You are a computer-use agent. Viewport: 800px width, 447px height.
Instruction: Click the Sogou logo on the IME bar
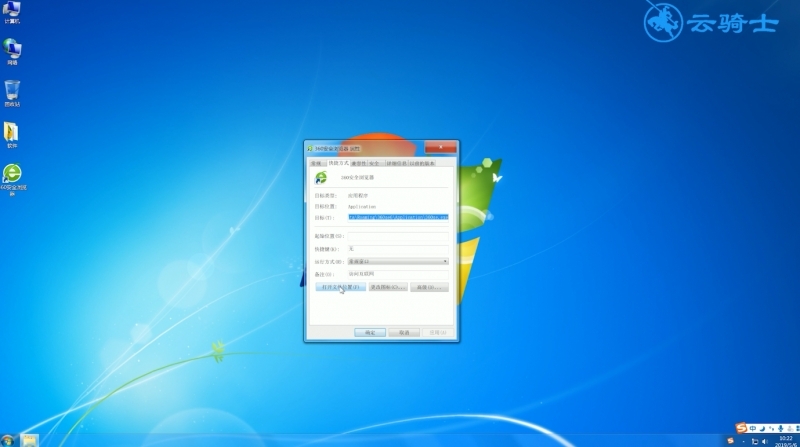[741, 428]
